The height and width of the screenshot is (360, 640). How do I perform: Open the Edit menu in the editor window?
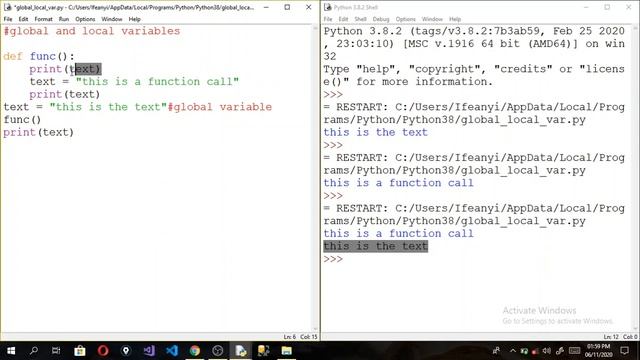23,19
